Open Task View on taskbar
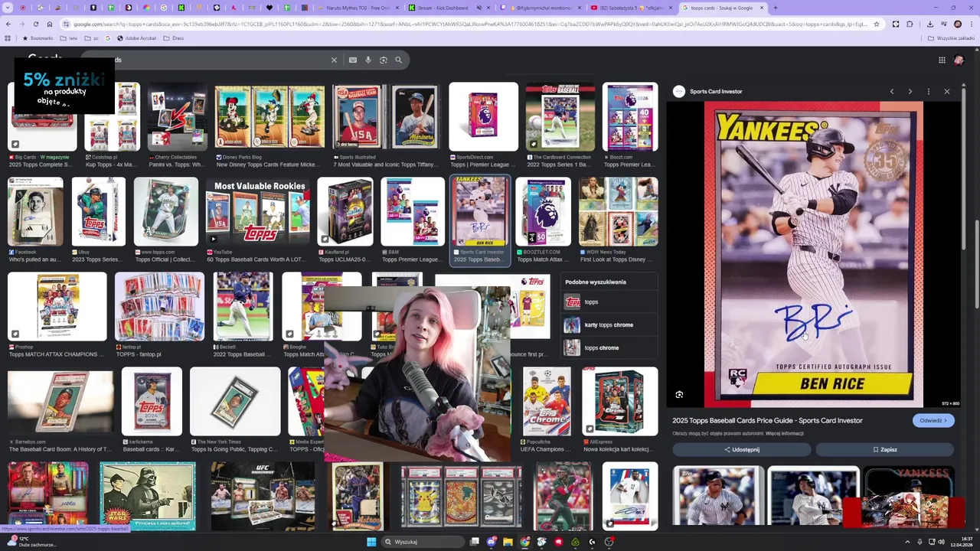 point(475,542)
